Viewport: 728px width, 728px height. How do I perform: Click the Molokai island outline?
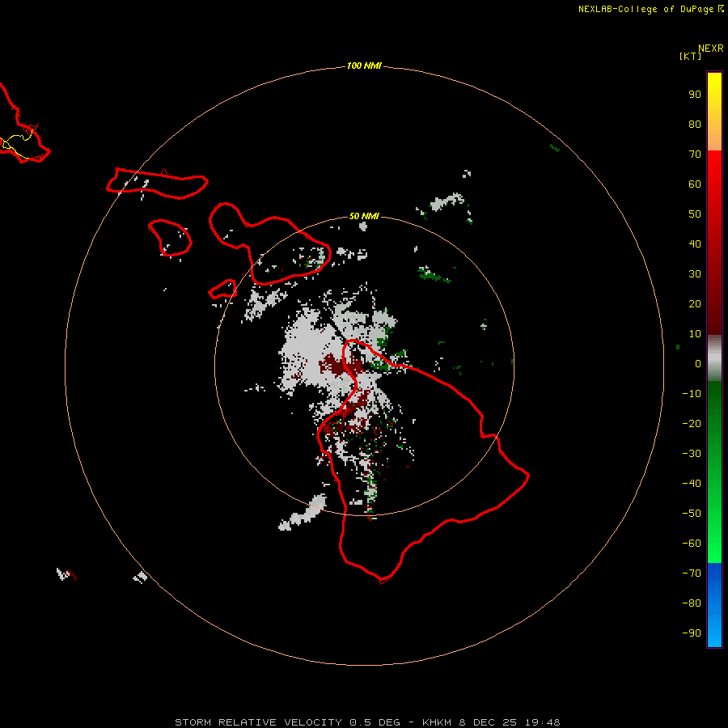[158, 184]
